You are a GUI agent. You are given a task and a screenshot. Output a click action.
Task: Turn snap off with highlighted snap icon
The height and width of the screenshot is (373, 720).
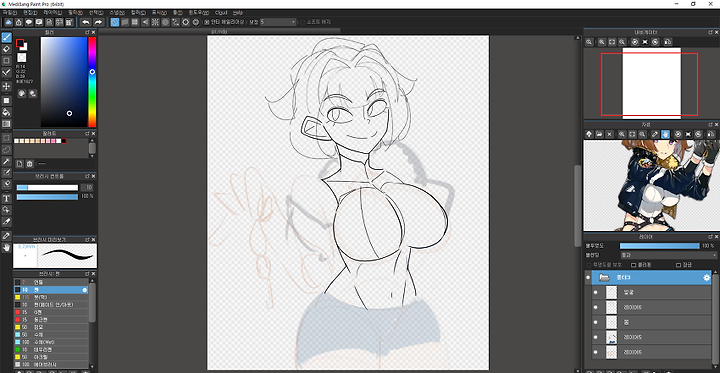[115, 22]
